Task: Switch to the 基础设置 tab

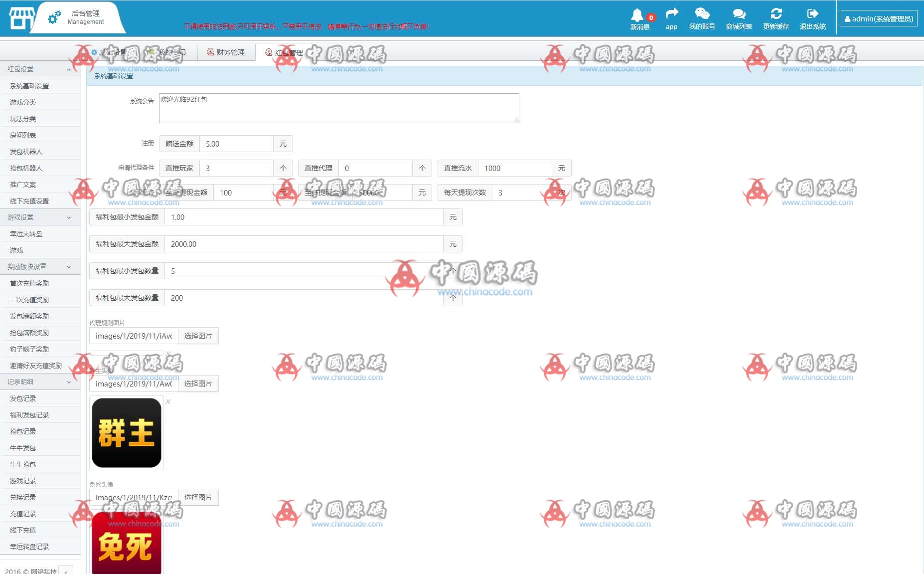Action: pos(108,52)
